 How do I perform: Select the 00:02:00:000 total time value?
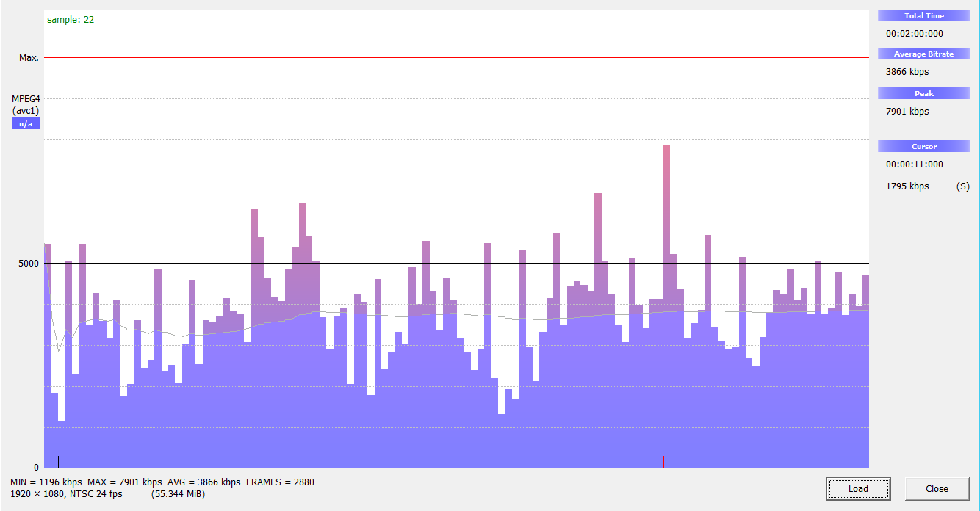tap(915, 34)
